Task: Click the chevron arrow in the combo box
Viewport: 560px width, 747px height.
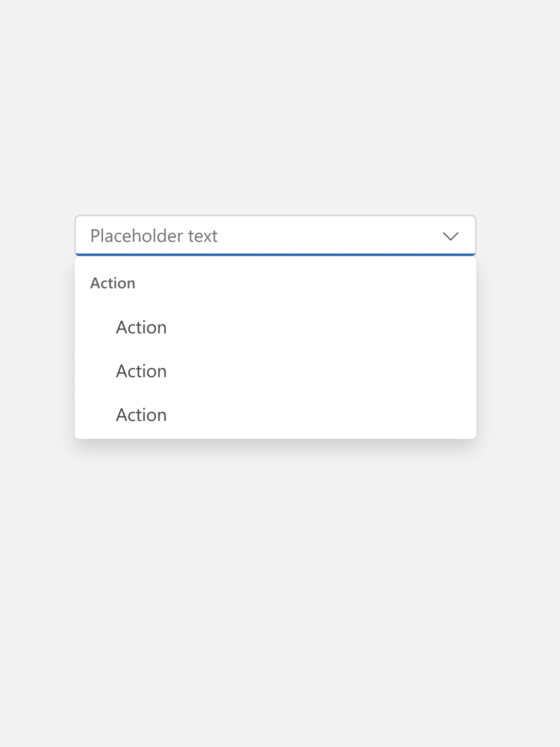Action: tap(450, 236)
